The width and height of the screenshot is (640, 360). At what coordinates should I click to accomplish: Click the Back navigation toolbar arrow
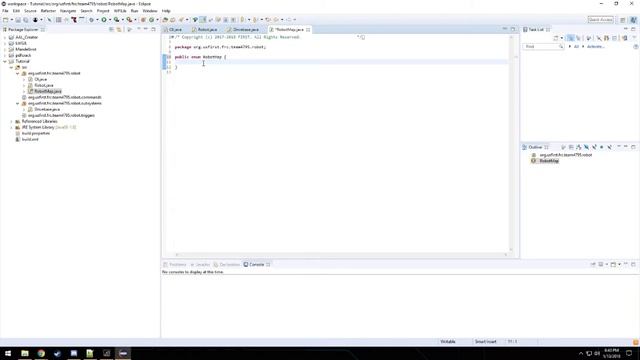(x=276, y=20)
